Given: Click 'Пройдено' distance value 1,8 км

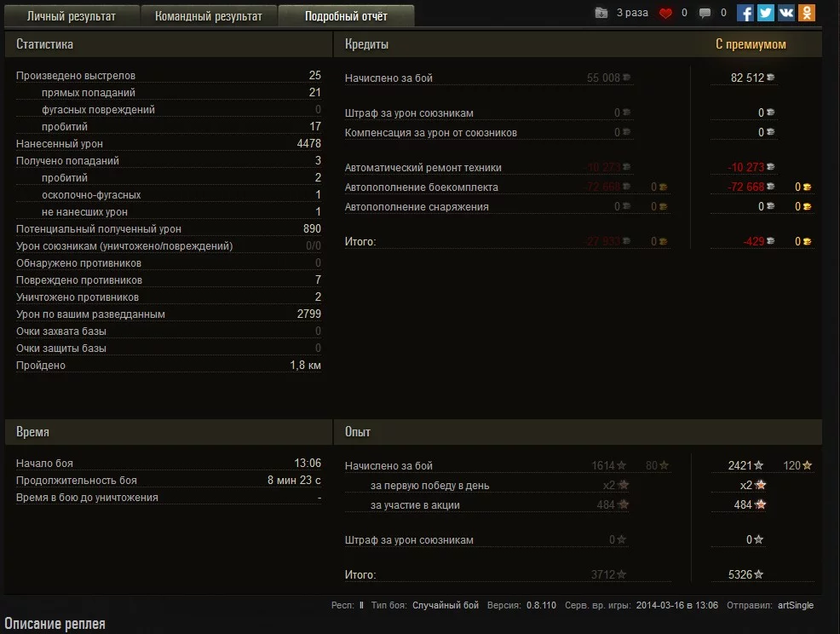Looking at the screenshot, I should (305, 366).
